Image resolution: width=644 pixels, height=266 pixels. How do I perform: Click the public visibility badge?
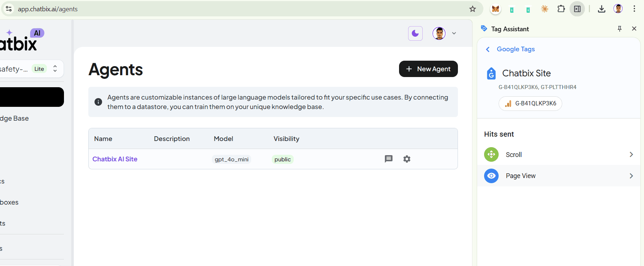point(282,160)
